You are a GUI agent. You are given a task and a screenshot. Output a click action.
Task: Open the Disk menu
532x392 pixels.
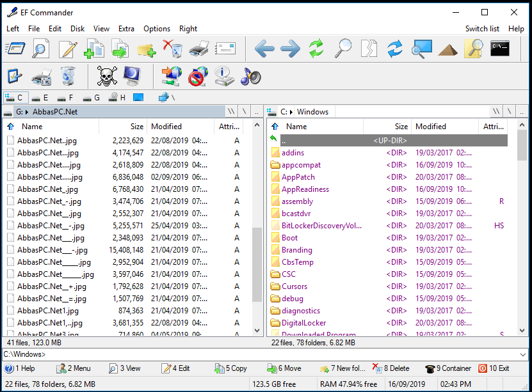77,29
